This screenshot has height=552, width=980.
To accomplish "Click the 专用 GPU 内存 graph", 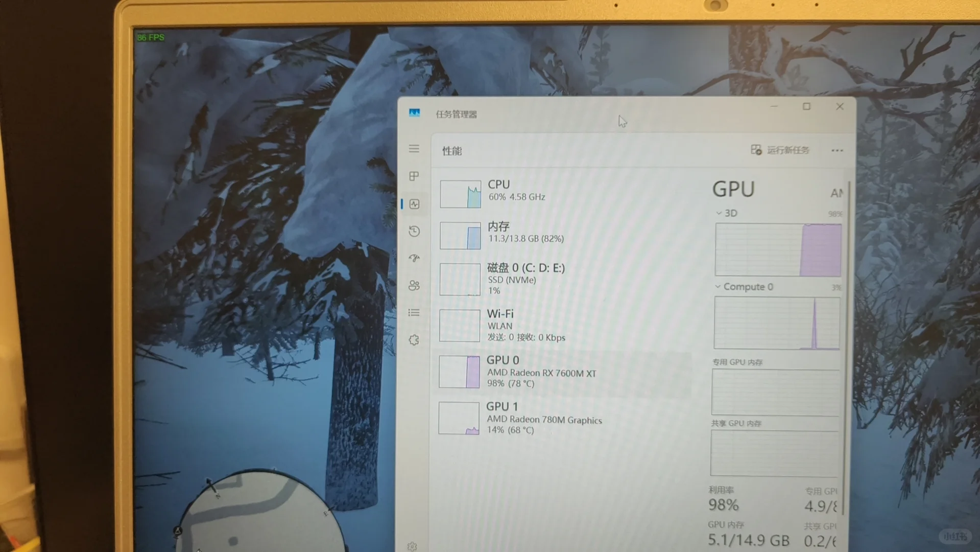I will (775, 392).
